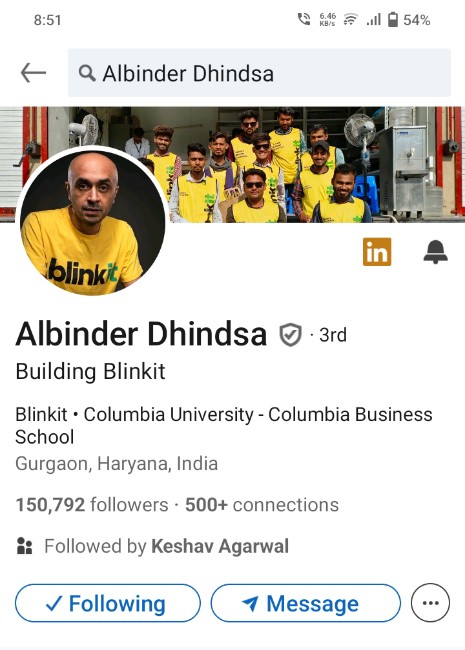Tap the search magnifier icon
Image resolution: width=465 pixels, height=650 pixels.
click(x=87, y=73)
